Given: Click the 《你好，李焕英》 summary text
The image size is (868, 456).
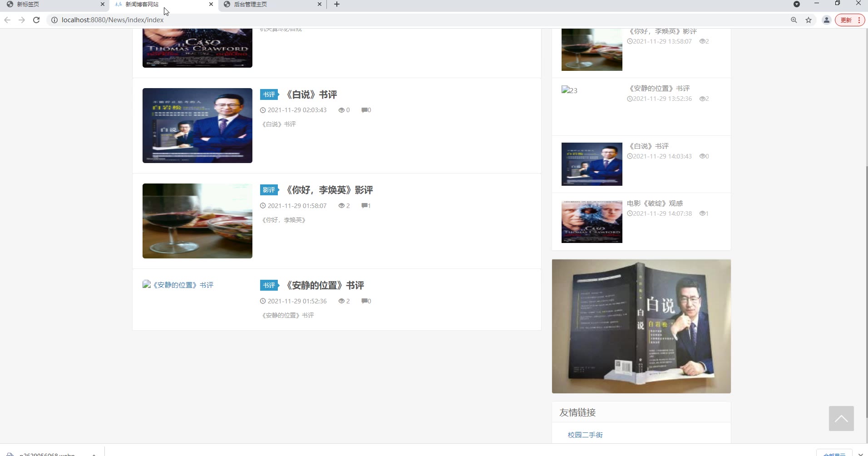Looking at the screenshot, I should click(284, 220).
